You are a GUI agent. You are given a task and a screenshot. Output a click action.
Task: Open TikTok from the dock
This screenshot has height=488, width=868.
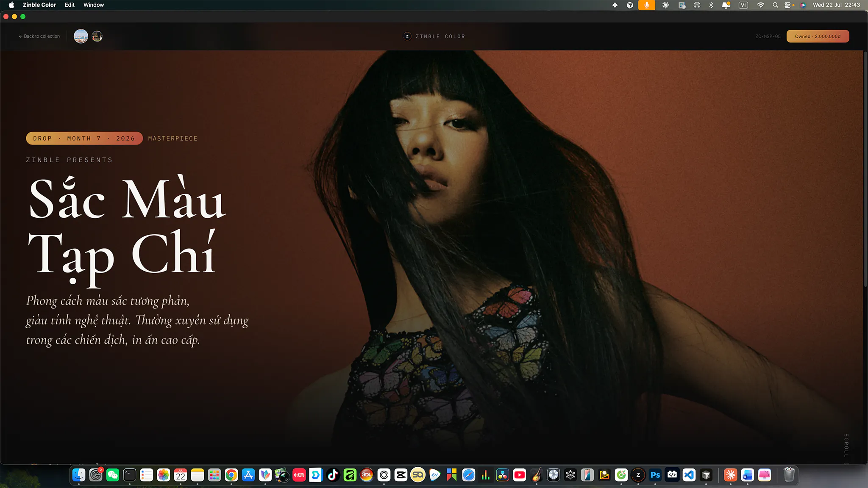[333, 475]
